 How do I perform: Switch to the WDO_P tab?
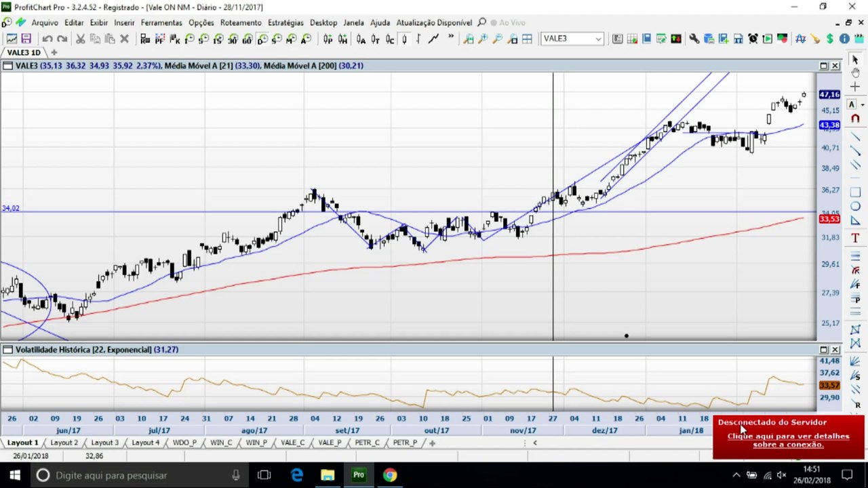tap(184, 443)
